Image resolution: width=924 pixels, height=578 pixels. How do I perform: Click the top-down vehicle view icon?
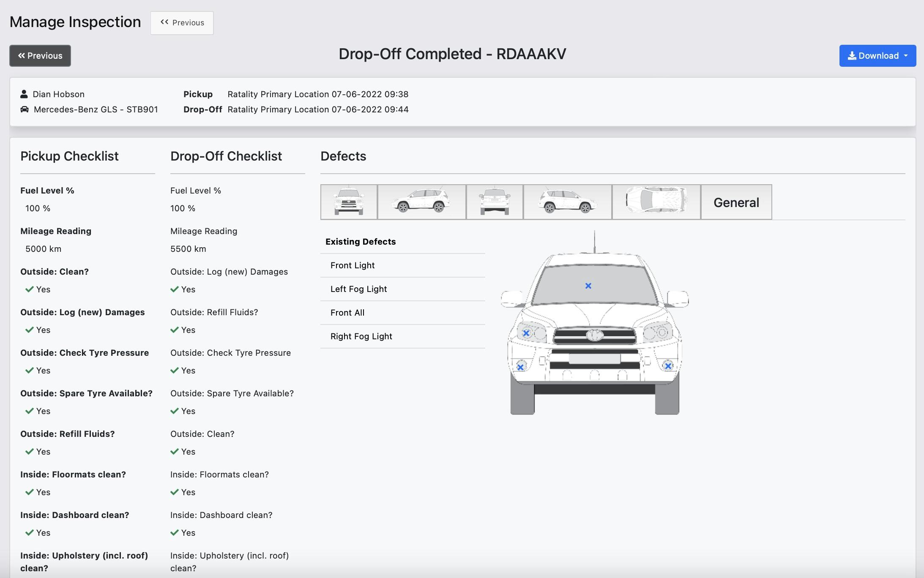(656, 201)
